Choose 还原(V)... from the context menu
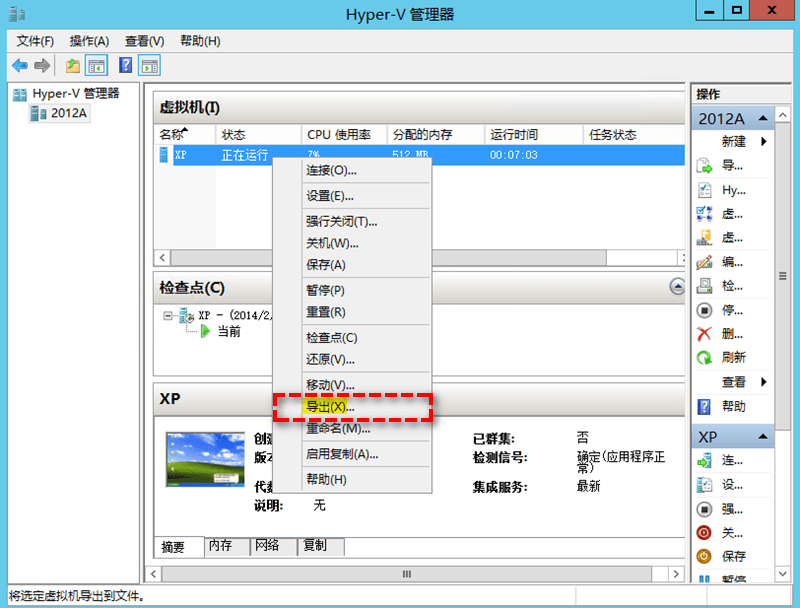This screenshot has width=800, height=608. click(352, 360)
